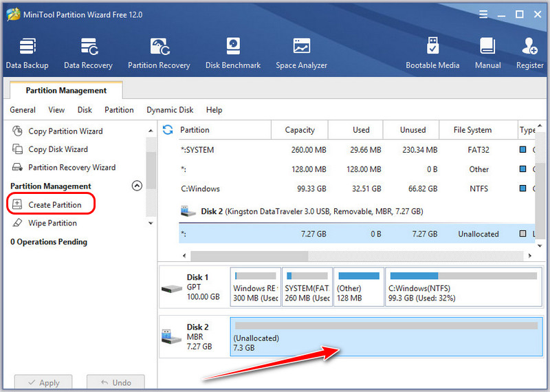Open the Partition menu
This screenshot has width=550, height=392.
119,110
